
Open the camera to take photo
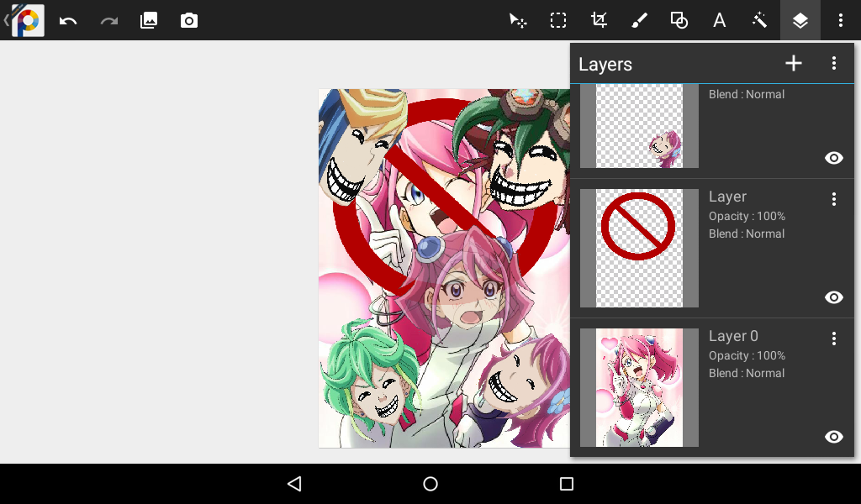coord(189,21)
